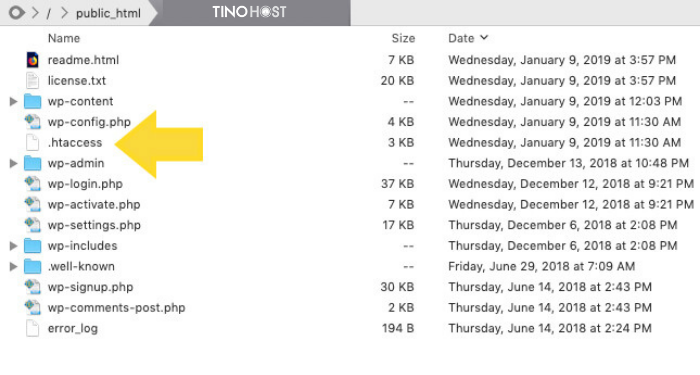The image size is (700, 375).
Task: Select the blank .htaccess file icon
Action: click(32, 142)
